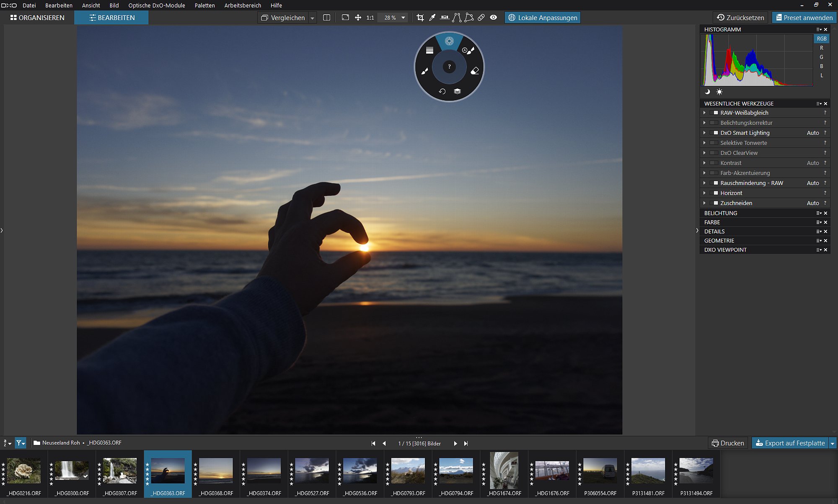This screenshot has width=838, height=504.
Task: Enable Farb-Akzentuierung switch
Action: click(714, 173)
